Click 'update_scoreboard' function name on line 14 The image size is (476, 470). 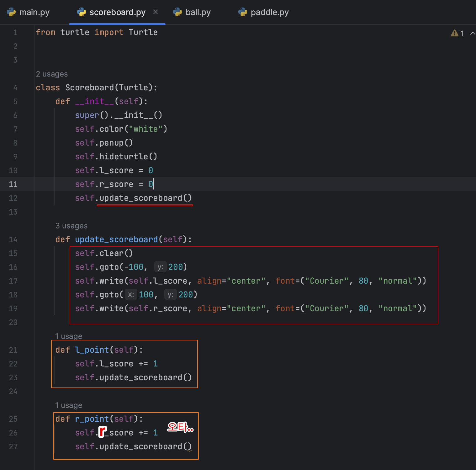(116, 239)
